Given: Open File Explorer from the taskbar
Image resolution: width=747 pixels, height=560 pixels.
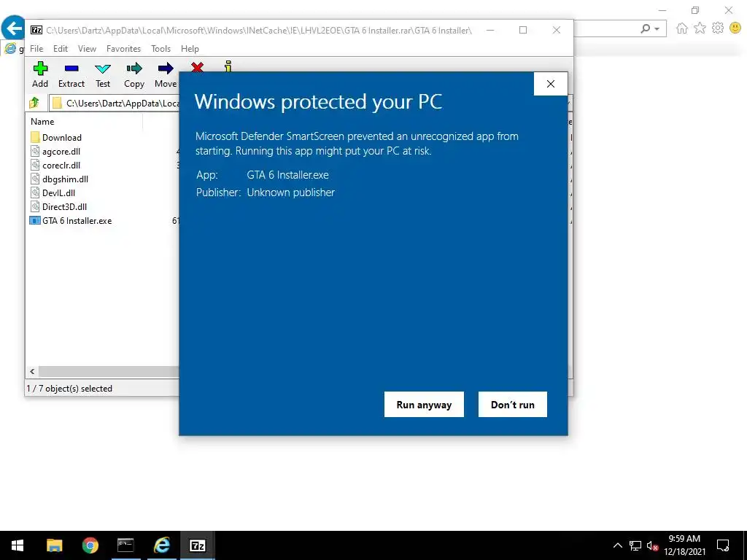Looking at the screenshot, I should click(x=54, y=545).
